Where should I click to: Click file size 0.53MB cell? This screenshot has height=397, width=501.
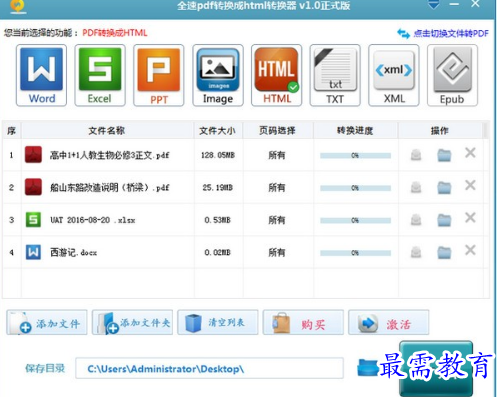point(218,220)
